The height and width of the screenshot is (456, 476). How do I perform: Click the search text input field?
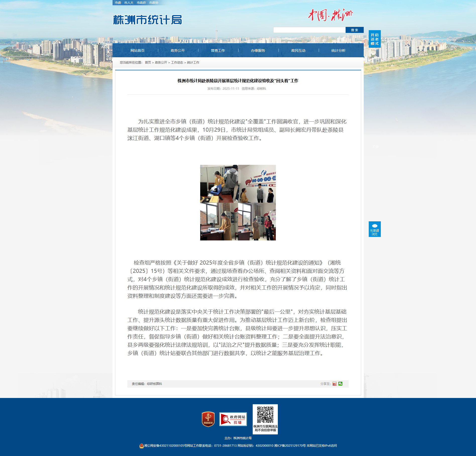[309, 30]
